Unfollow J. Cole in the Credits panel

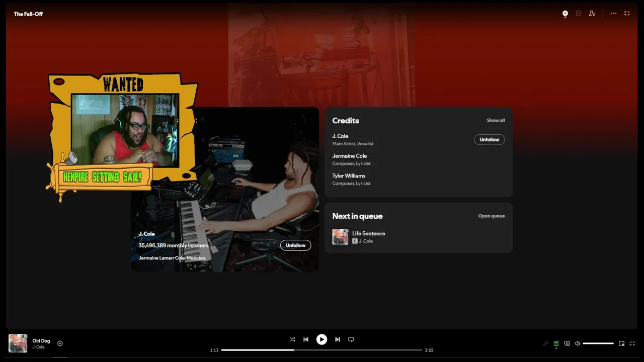tap(489, 139)
